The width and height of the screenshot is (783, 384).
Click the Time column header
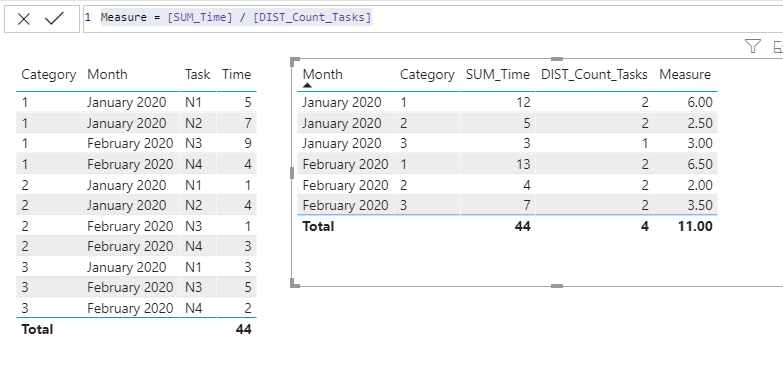[x=236, y=74]
